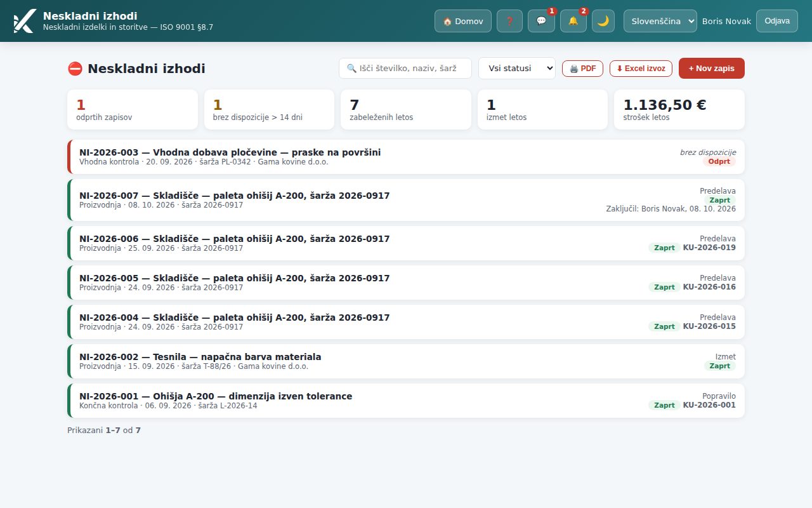
Task: Click the brez dispozicije label on NI-2026-003
Action: pos(708,152)
